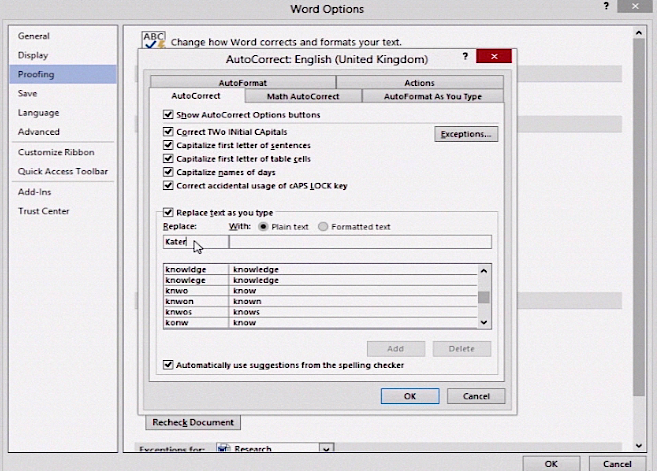
Task: Close the AutoCorrect dialog with red X
Action: coord(494,56)
